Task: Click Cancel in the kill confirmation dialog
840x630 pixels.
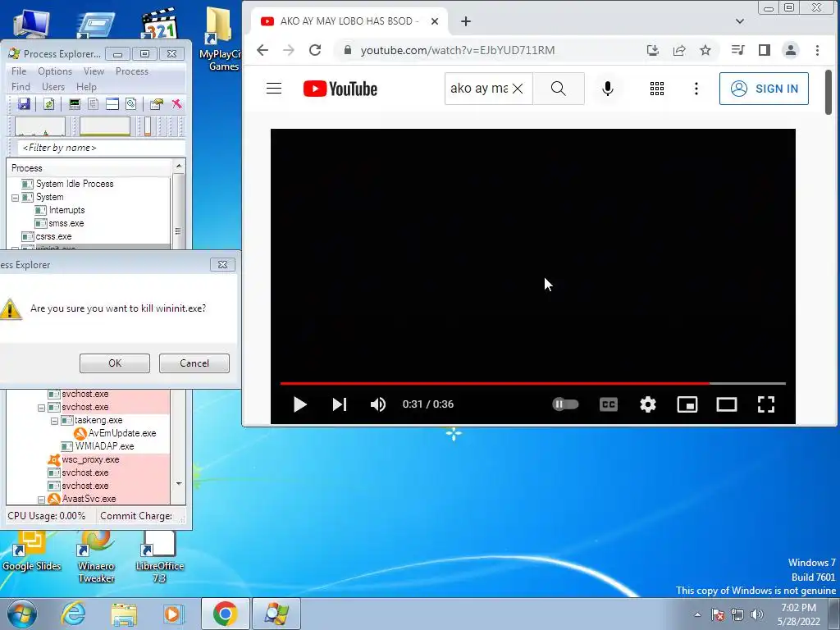Action: [x=194, y=363]
